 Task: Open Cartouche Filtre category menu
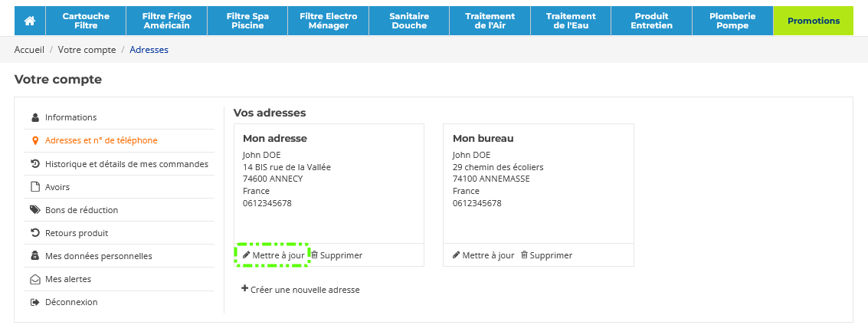(86, 21)
